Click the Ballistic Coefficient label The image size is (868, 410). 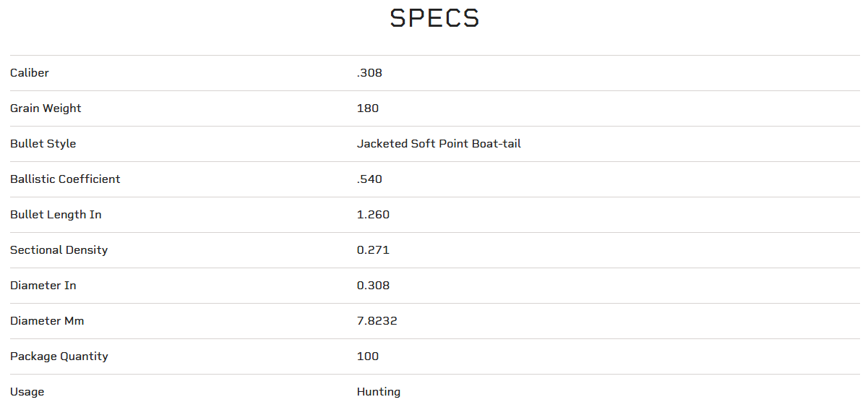65,179
